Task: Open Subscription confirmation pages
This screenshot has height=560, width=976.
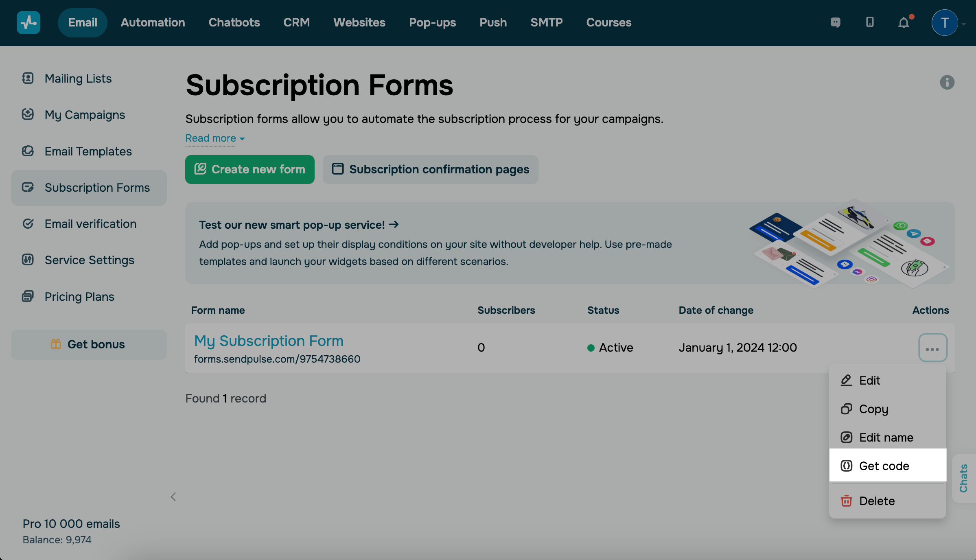Action: tap(430, 169)
